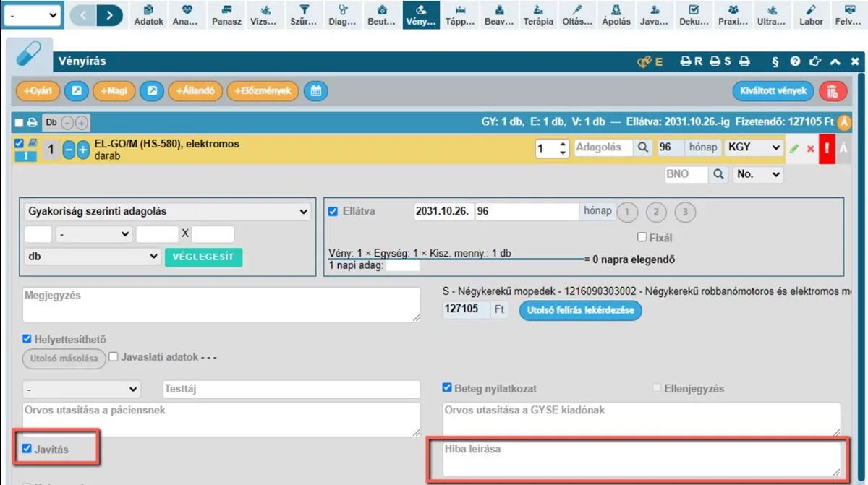
Task: Open the dash dosage frequency dropdown
Action: (x=94, y=234)
